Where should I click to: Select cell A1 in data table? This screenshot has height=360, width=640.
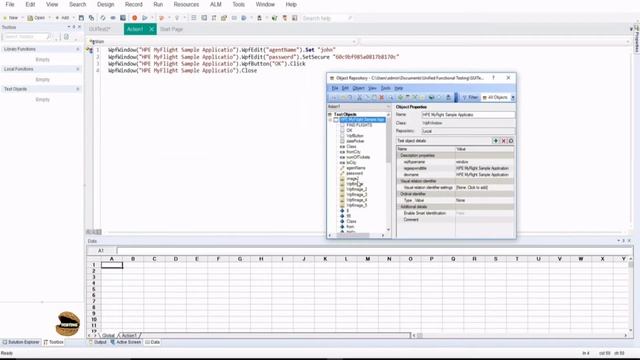click(x=112, y=265)
